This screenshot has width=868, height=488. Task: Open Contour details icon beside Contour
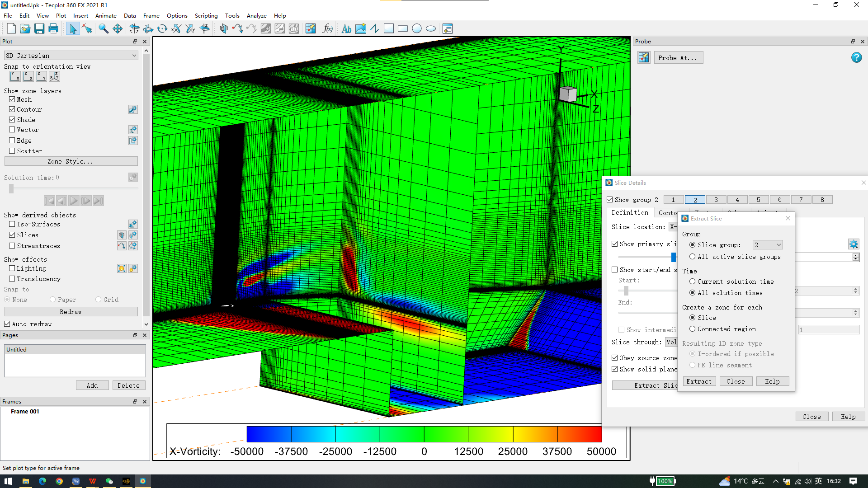[x=133, y=109]
